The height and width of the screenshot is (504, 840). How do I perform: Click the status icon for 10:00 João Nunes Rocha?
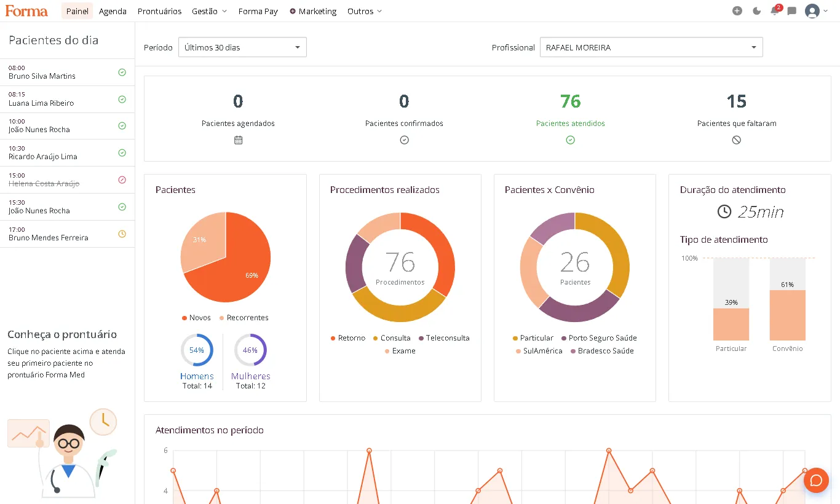coord(122,126)
